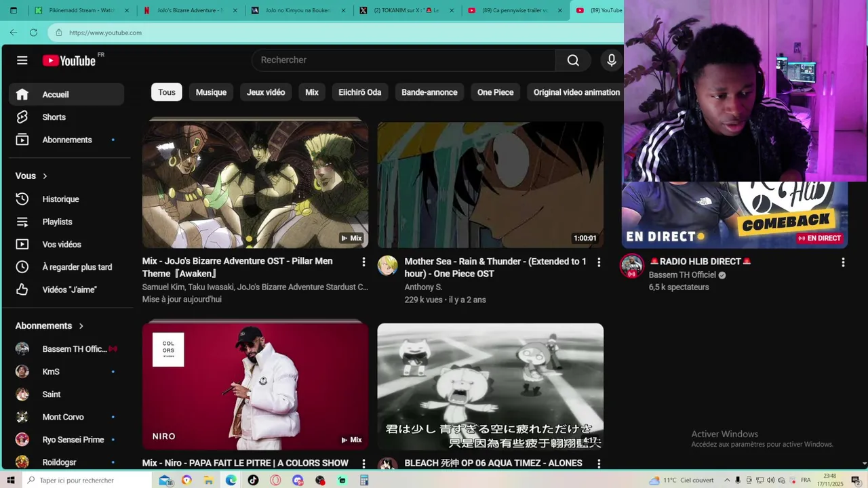Viewport: 868px width, 488px height.
Task: Show hidden system tray icons chevron
Action: click(x=727, y=480)
